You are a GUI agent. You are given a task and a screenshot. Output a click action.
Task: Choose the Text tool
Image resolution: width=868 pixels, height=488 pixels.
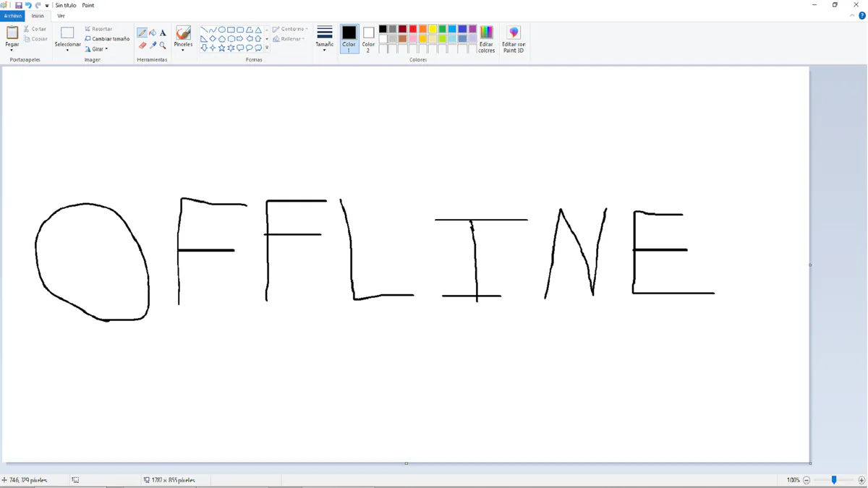163,33
